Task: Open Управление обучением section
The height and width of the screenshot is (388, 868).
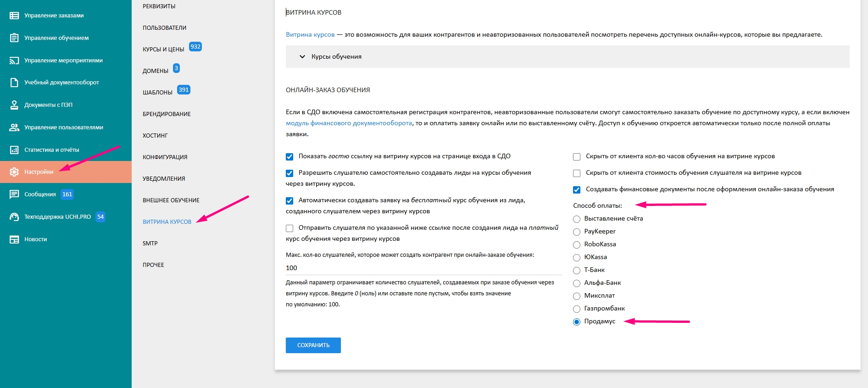Action: [56, 38]
